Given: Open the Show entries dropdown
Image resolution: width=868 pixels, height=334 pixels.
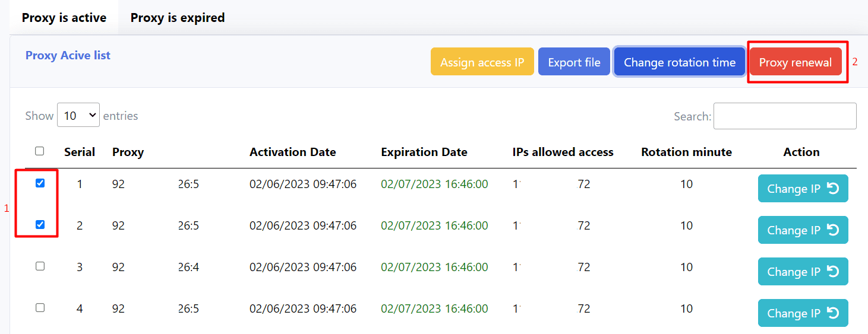Looking at the screenshot, I should click(78, 116).
